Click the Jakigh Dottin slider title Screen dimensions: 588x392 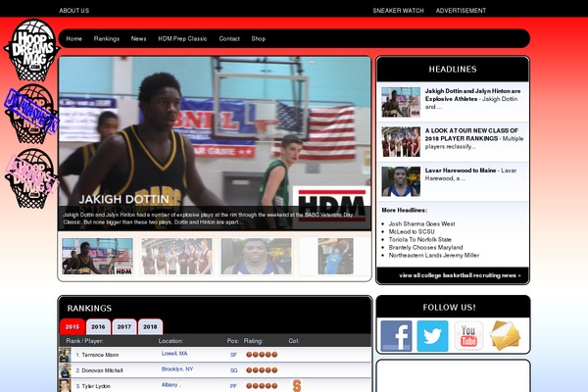click(124, 199)
